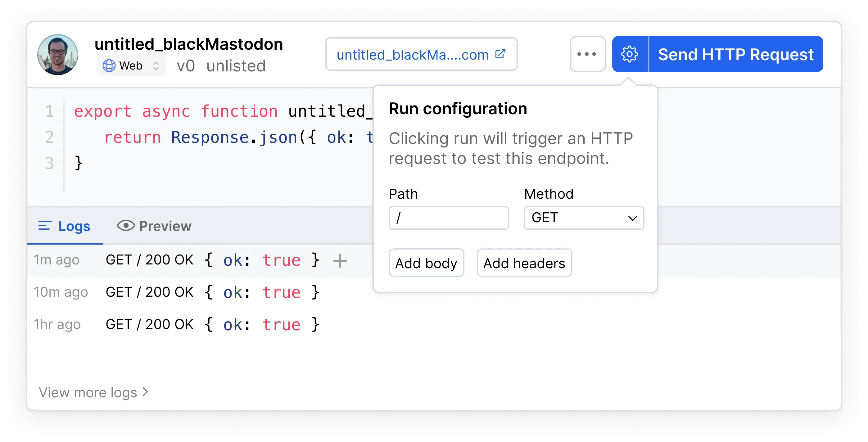Click Add body in Run configuration
Viewport: 868px width, 442px height.
[426, 263]
